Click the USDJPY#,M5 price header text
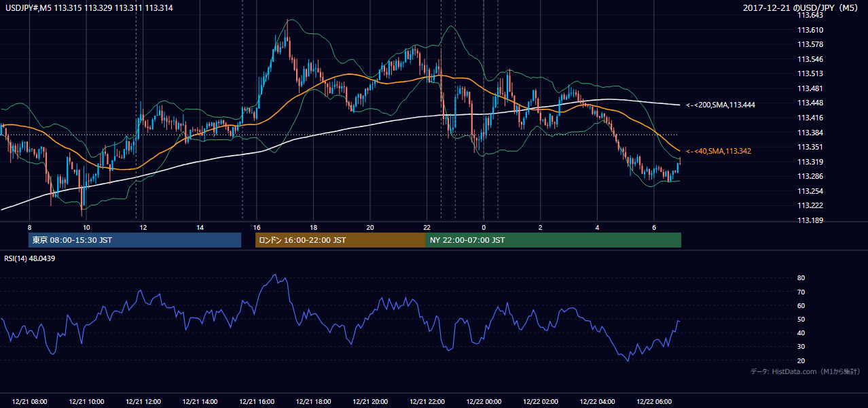The width and height of the screenshot is (868, 408). [x=89, y=8]
